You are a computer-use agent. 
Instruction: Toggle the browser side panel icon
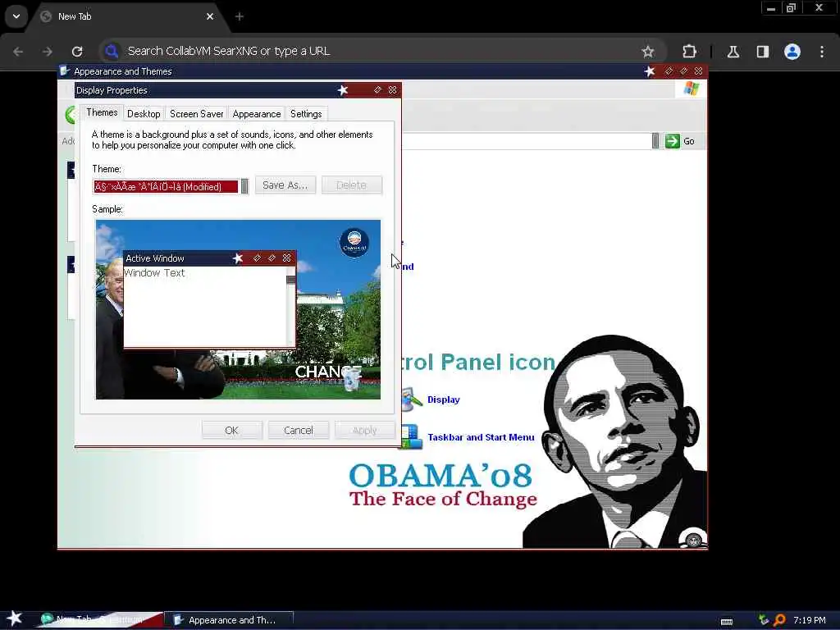click(763, 52)
